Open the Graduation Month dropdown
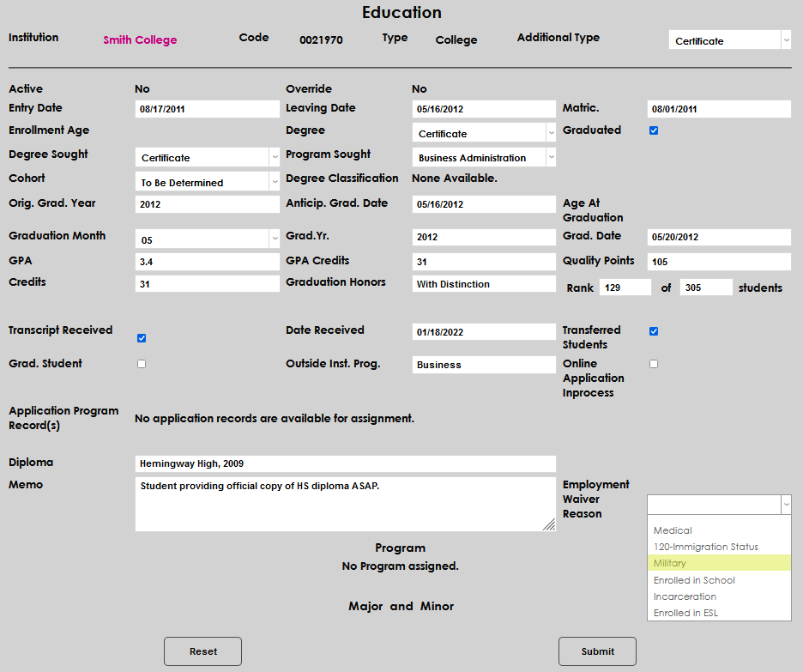The height and width of the screenshot is (672, 803). click(207, 240)
